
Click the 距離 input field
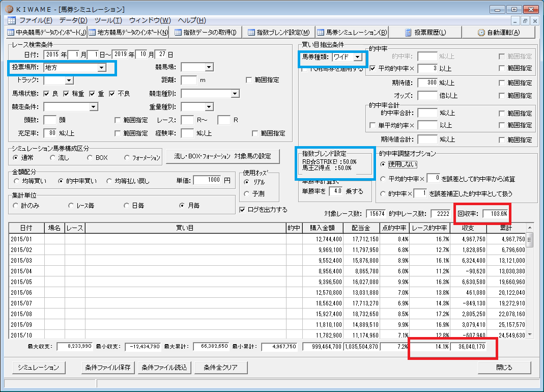[189, 80]
